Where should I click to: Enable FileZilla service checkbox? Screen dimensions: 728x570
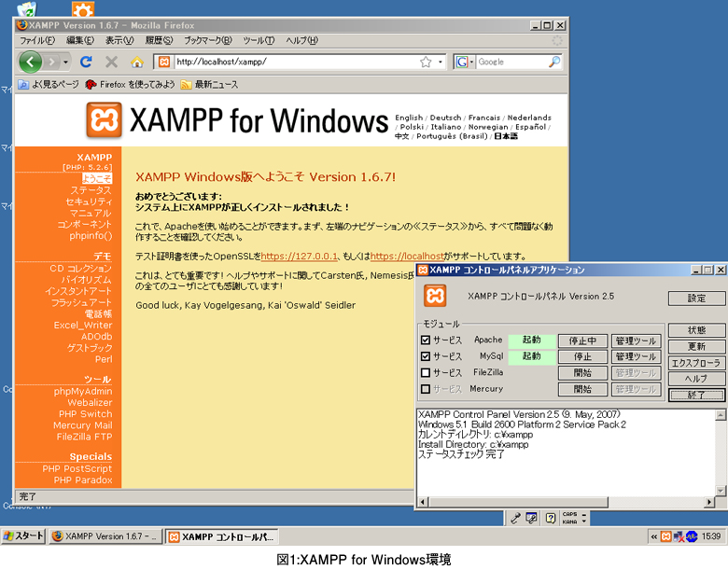(x=426, y=372)
